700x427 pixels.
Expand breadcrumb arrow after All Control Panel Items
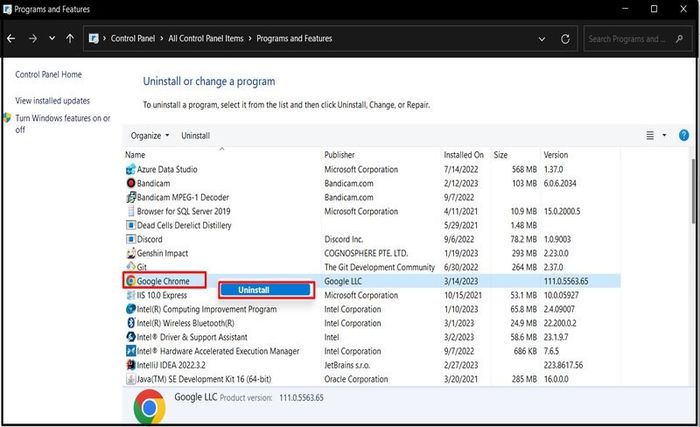pyautogui.click(x=250, y=39)
